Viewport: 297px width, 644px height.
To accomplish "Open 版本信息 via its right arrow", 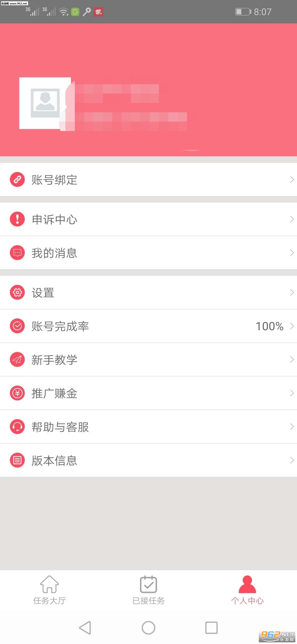I will 291,460.
